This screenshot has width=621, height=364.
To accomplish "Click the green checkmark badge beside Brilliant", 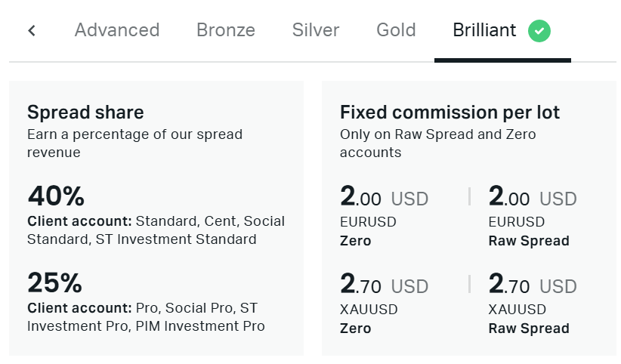I will pos(539,31).
